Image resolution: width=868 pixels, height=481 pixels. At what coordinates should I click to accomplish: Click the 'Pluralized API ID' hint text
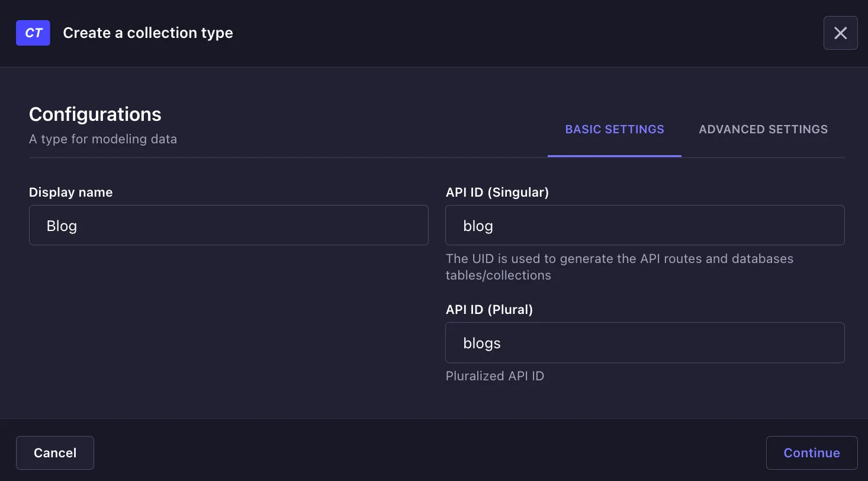point(495,376)
